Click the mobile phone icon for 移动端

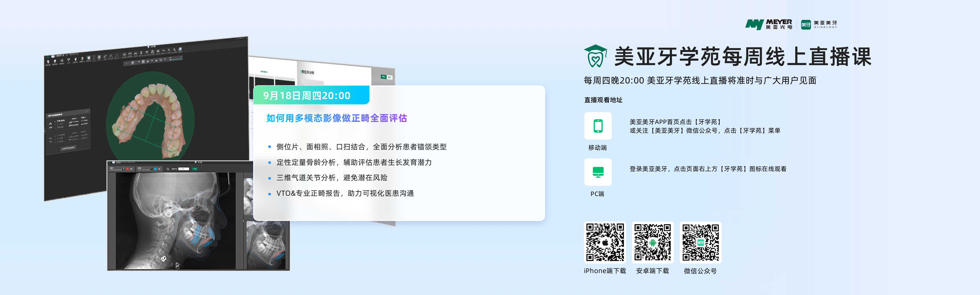[598, 126]
